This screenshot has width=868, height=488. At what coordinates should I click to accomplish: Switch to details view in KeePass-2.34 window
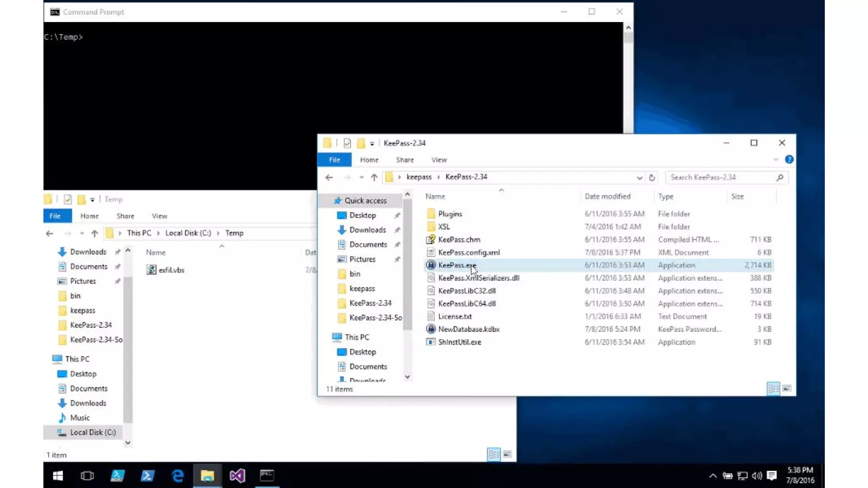773,388
